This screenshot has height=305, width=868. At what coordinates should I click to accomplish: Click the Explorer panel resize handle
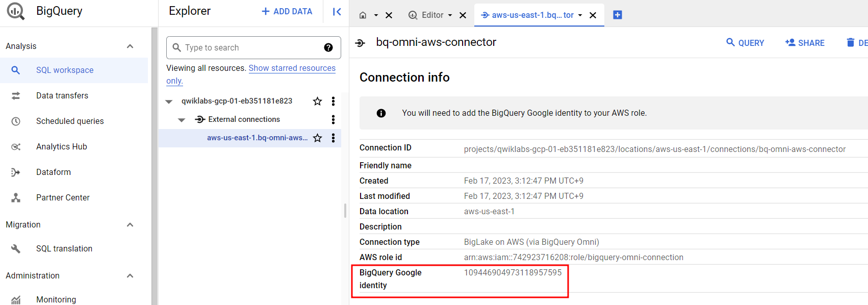[x=345, y=211]
